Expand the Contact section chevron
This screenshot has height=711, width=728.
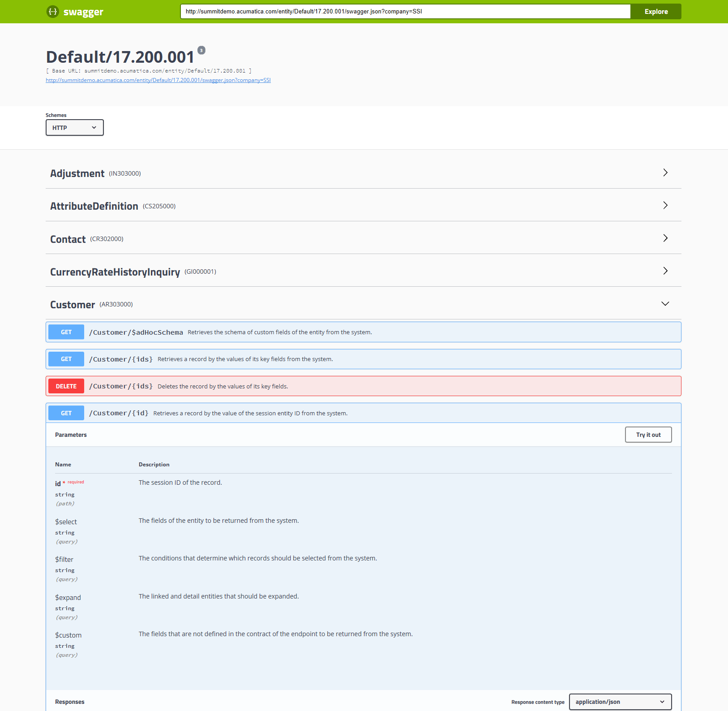(665, 238)
